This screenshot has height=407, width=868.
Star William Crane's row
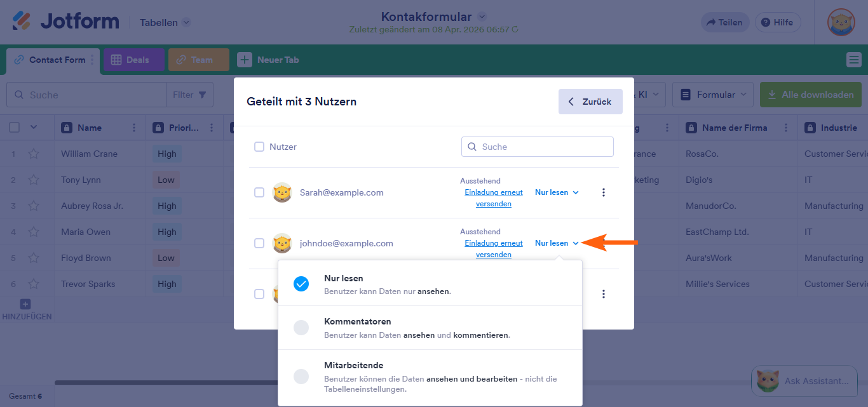(34, 153)
